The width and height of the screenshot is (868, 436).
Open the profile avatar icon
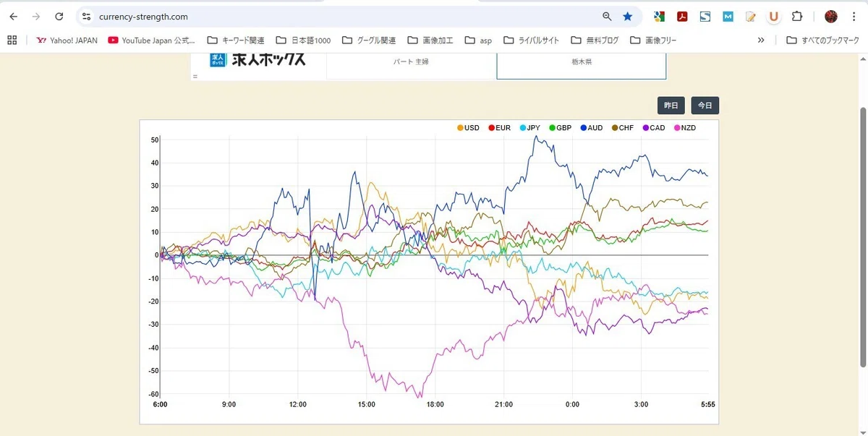point(831,16)
